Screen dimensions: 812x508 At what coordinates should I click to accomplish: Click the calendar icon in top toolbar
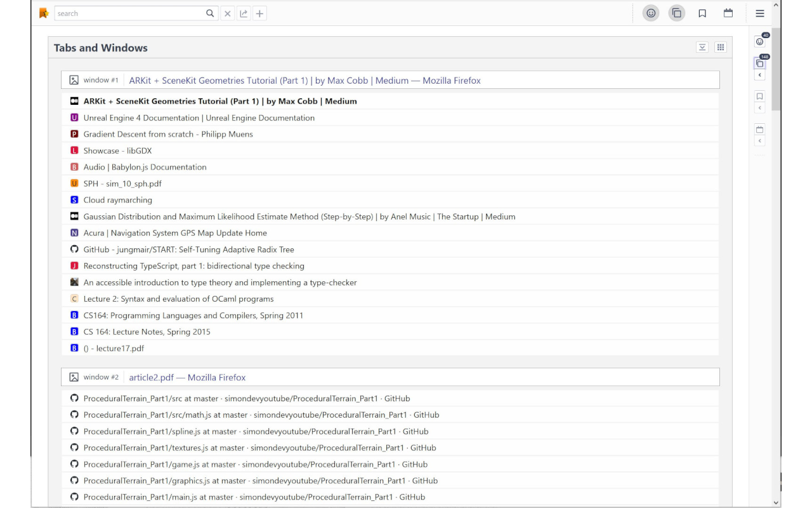tap(728, 13)
